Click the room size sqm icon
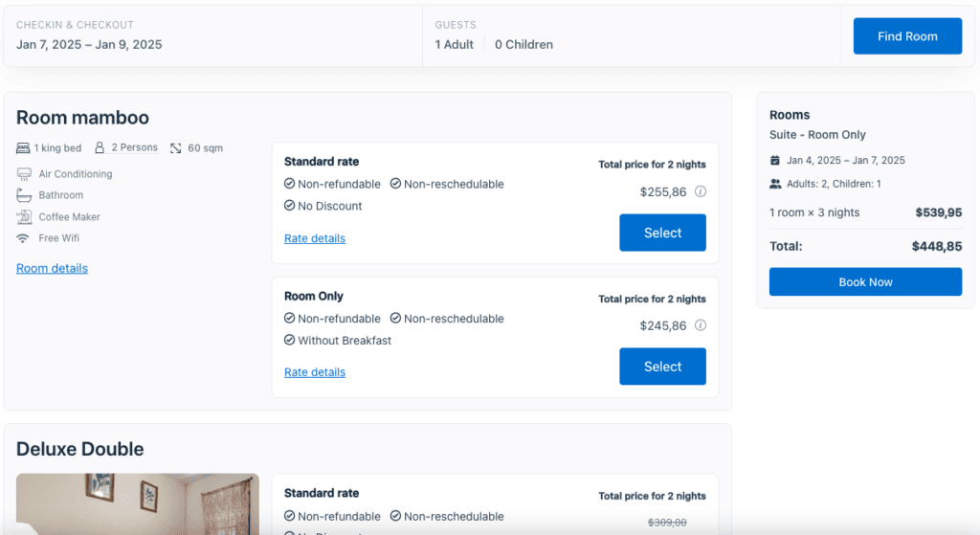 click(176, 148)
